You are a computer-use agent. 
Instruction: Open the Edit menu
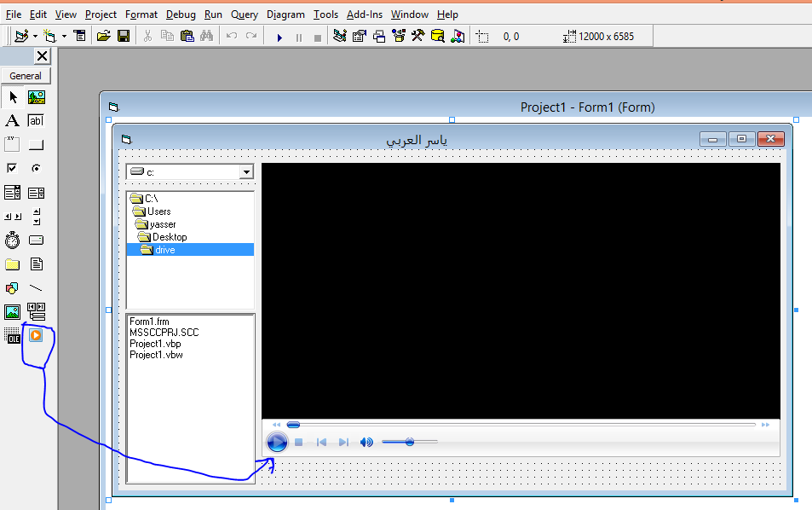(x=38, y=14)
